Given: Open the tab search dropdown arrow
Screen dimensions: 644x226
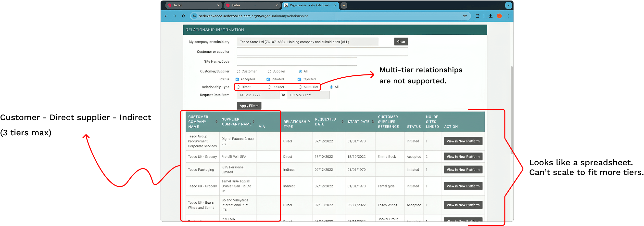Looking at the screenshot, I should [x=508, y=5].
